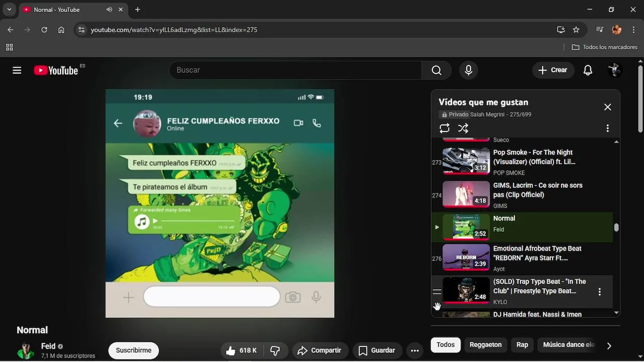Click Vídeos que me gustan playlist title
This screenshot has width=644, height=362.
[484, 102]
